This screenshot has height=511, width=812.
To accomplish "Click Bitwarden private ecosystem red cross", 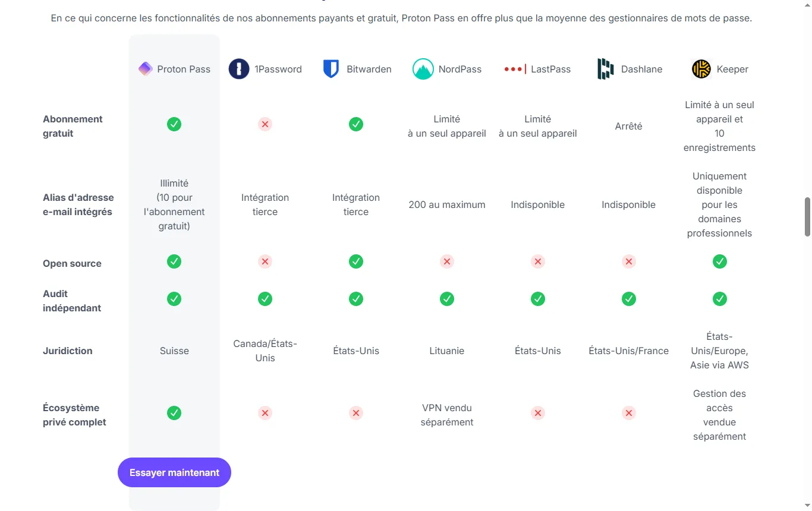I will (356, 413).
